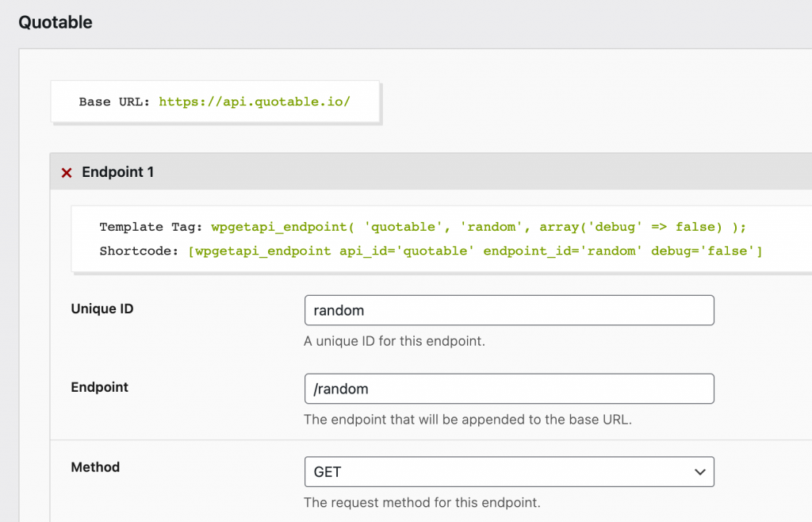Select the Base URL https://api.quotable.io/ text

(x=255, y=102)
